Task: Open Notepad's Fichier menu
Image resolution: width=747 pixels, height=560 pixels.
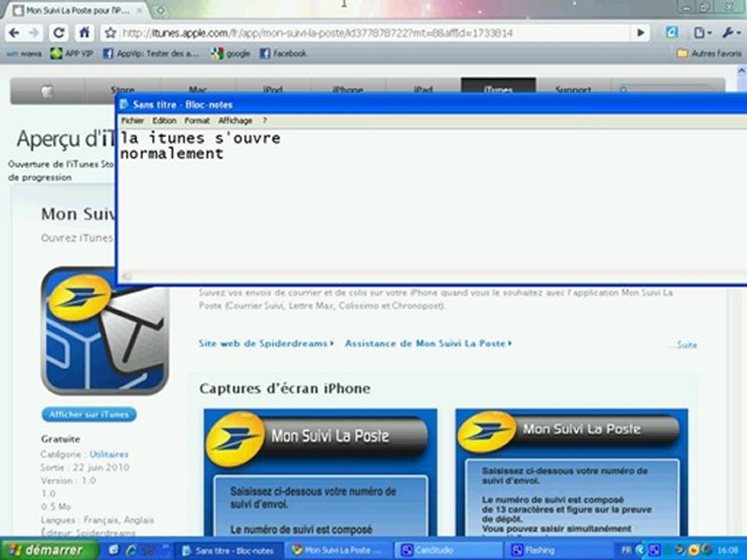Action: point(132,121)
